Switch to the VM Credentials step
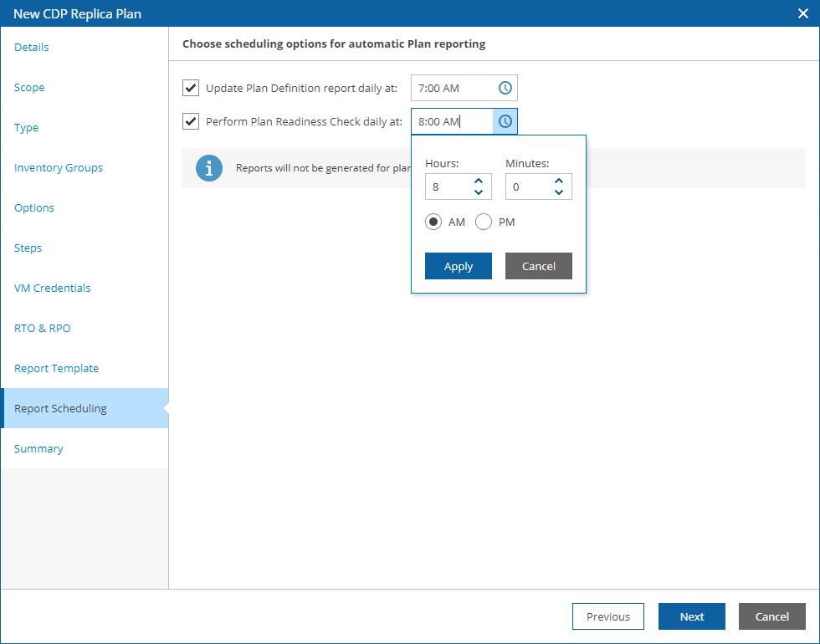 pos(52,288)
